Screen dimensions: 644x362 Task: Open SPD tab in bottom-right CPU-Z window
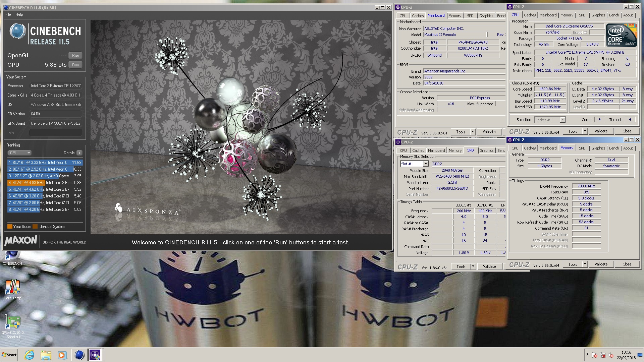[x=582, y=148]
